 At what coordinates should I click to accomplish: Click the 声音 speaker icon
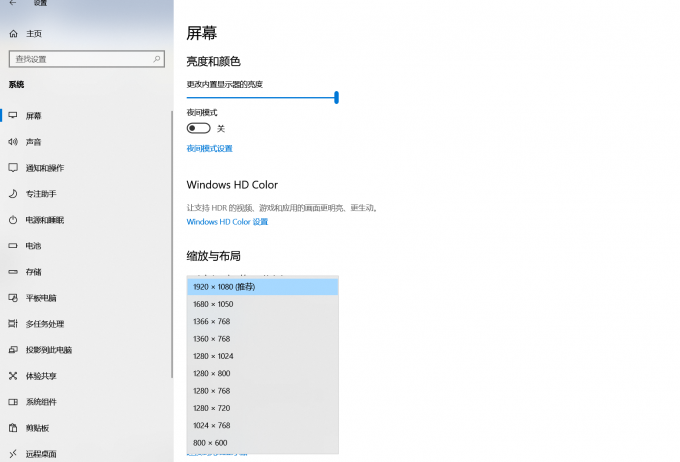[x=13, y=141]
